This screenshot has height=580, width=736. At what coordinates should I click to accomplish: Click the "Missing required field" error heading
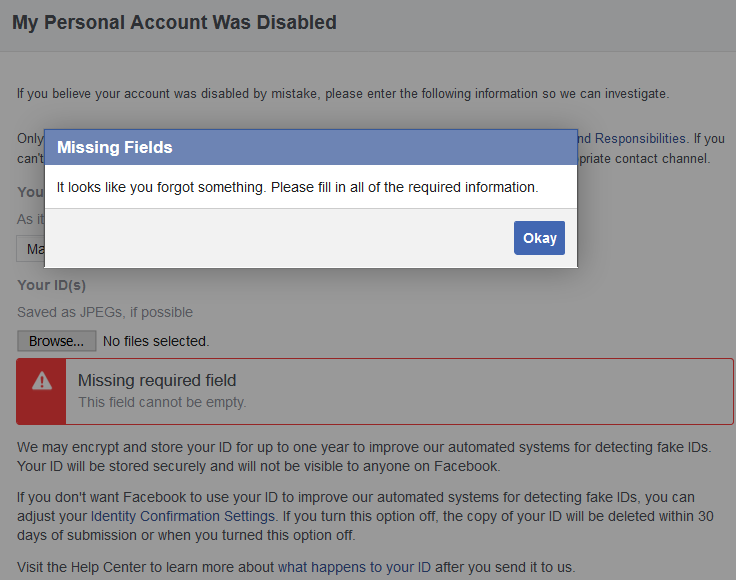(157, 380)
